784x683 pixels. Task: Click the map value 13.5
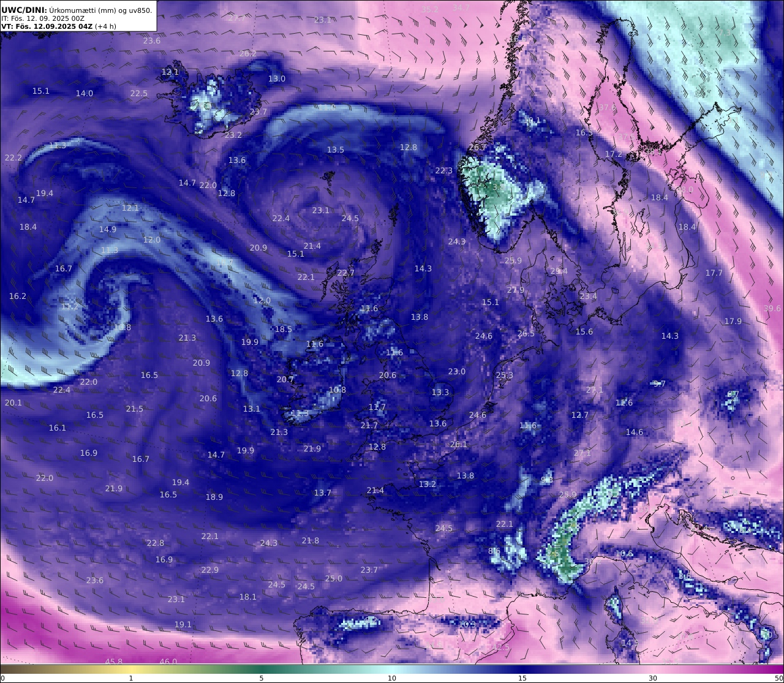pos(336,150)
